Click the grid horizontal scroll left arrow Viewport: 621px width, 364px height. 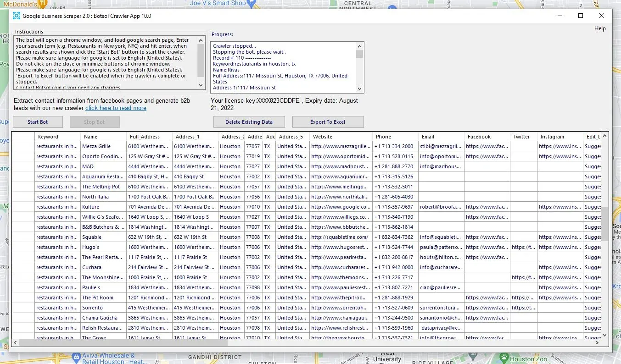point(16,342)
